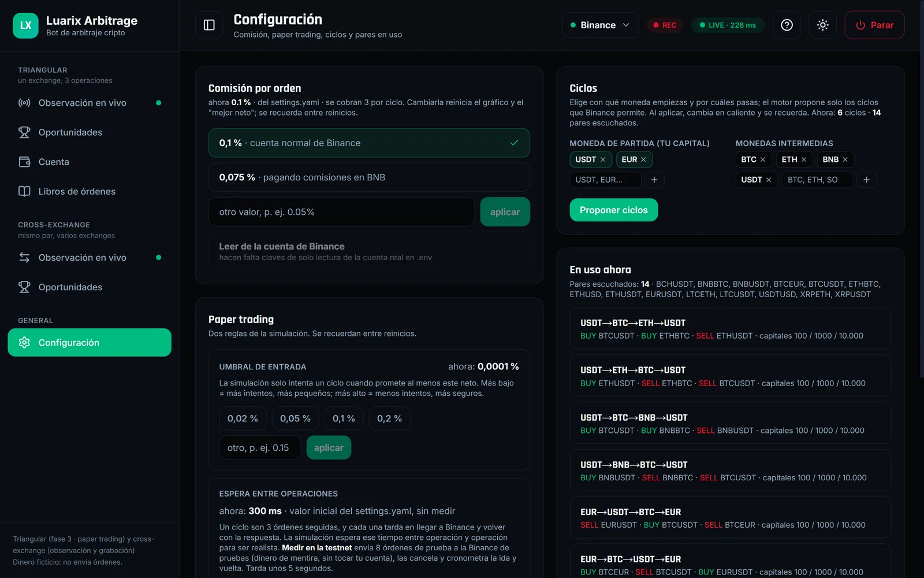
Task: Apply the custom commission value
Action: point(505,212)
